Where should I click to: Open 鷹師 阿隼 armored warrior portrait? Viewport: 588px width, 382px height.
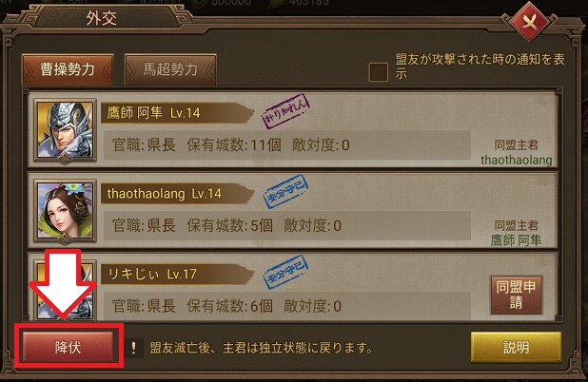point(66,130)
